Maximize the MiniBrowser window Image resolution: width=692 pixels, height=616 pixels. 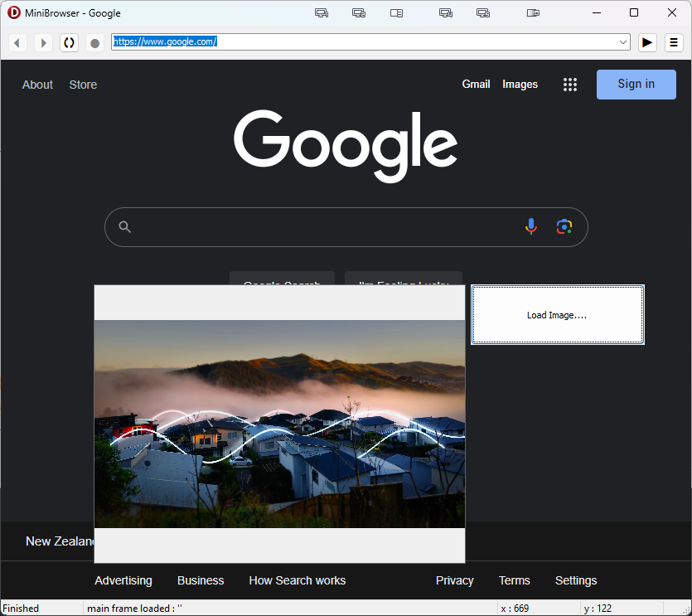click(x=634, y=12)
